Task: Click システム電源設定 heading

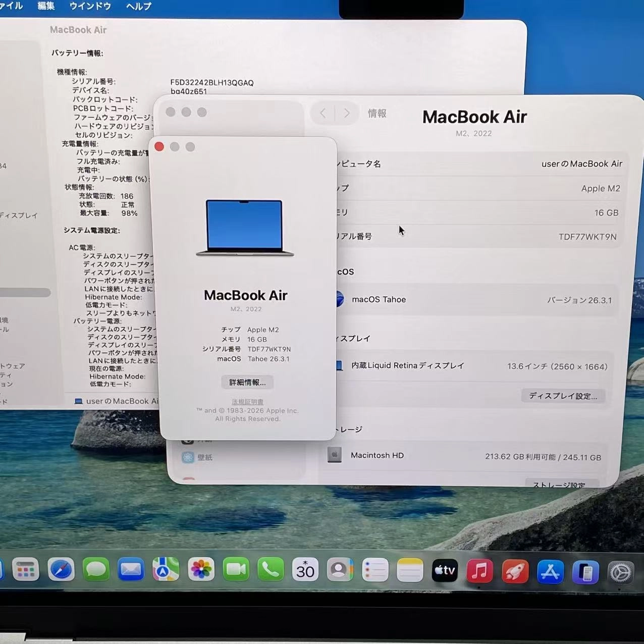Action: click(91, 230)
